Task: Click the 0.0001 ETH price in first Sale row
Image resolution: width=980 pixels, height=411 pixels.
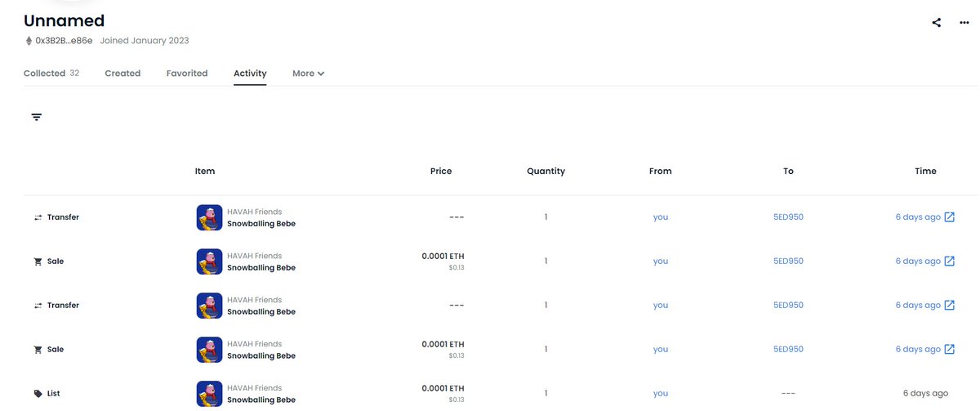Action: click(x=443, y=256)
